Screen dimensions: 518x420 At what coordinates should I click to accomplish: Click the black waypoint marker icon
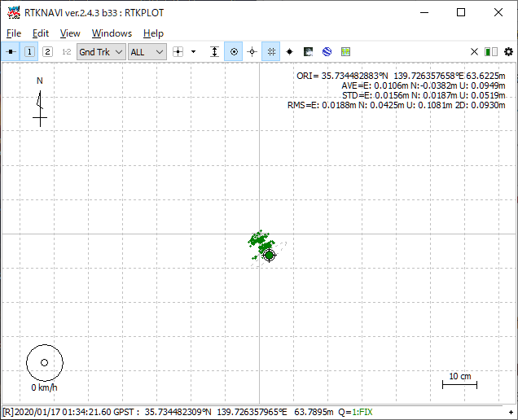click(289, 51)
